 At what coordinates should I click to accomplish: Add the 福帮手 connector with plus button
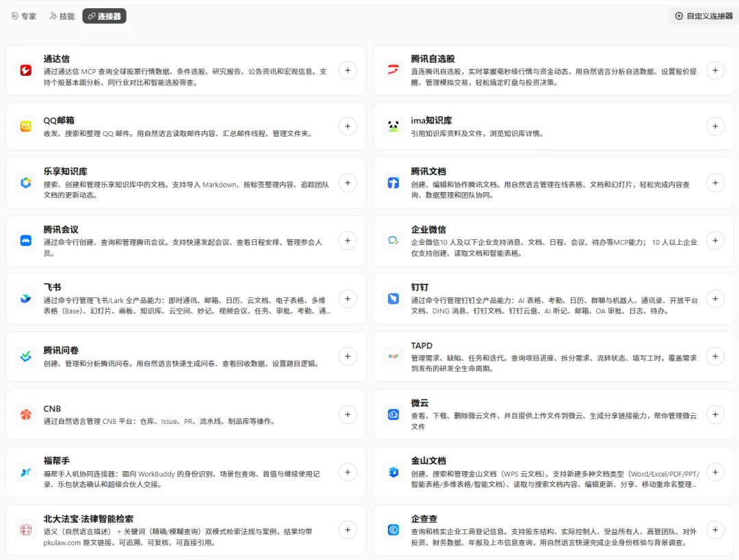[x=348, y=472]
